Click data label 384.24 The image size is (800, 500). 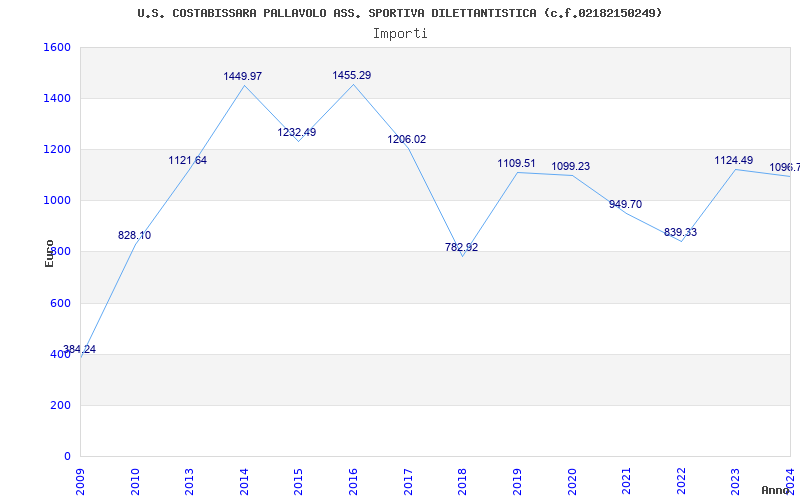point(79,349)
